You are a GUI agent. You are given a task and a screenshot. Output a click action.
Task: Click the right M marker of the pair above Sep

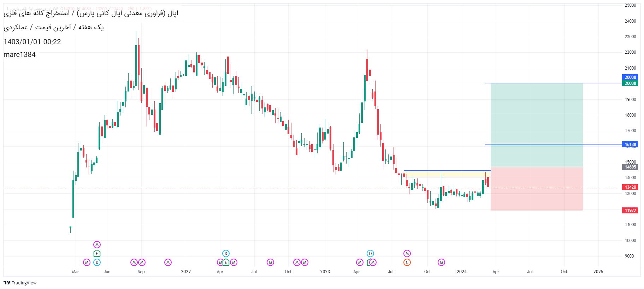point(142,262)
